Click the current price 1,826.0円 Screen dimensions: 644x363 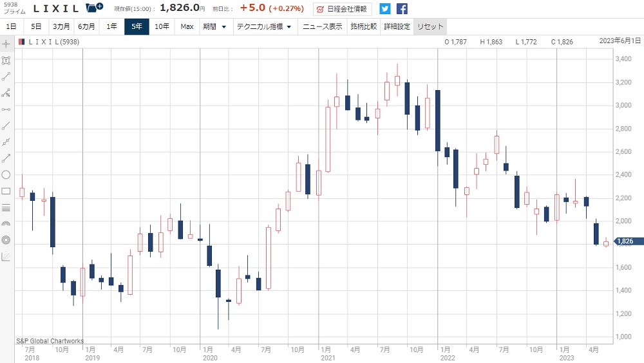click(x=182, y=8)
